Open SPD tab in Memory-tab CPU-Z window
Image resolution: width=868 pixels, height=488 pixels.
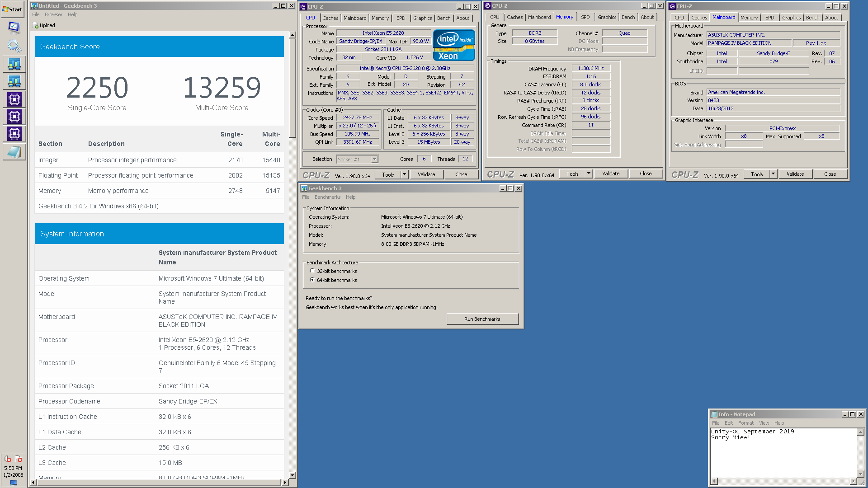click(585, 17)
